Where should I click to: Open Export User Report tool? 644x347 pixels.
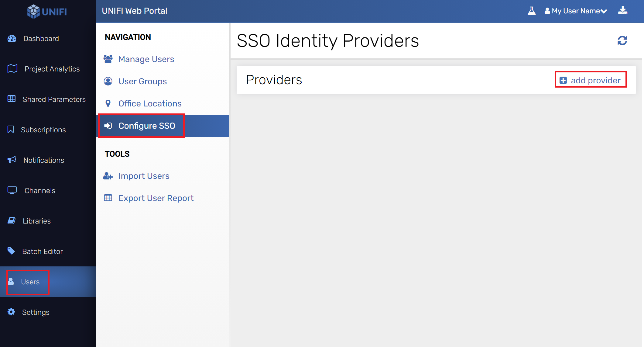155,197
